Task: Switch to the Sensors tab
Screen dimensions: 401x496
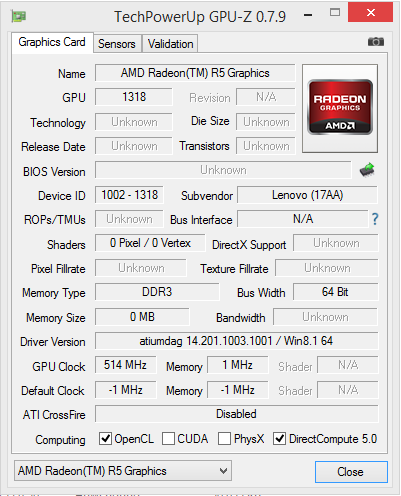Action: (117, 44)
